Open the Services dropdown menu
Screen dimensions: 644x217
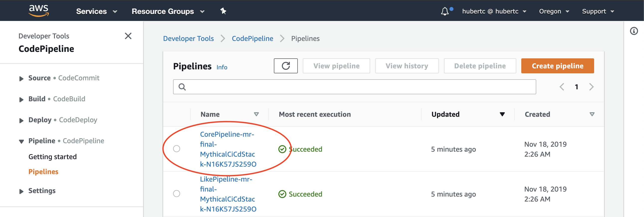tap(97, 11)
